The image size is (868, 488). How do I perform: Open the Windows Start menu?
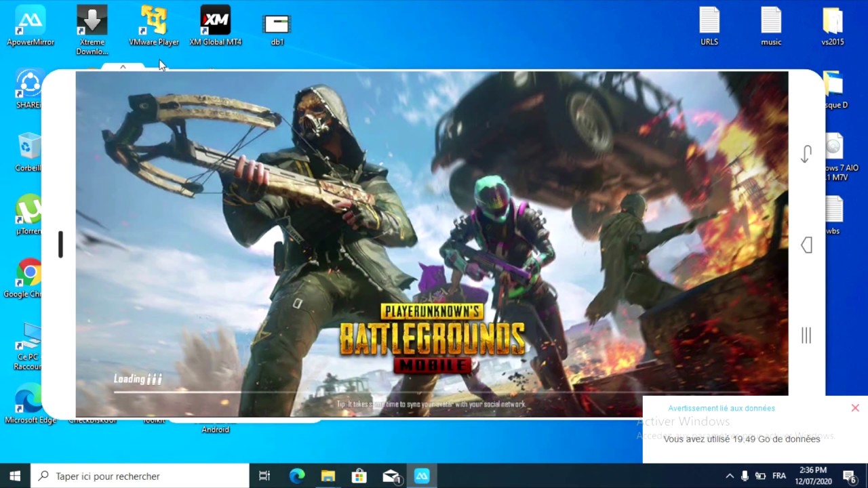(x=15, y=476)
